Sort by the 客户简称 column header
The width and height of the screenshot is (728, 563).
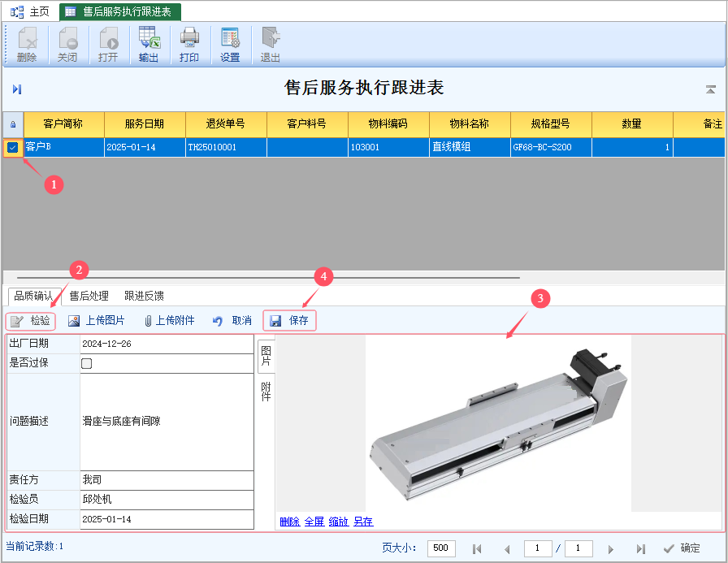click(x=63, y=124)
